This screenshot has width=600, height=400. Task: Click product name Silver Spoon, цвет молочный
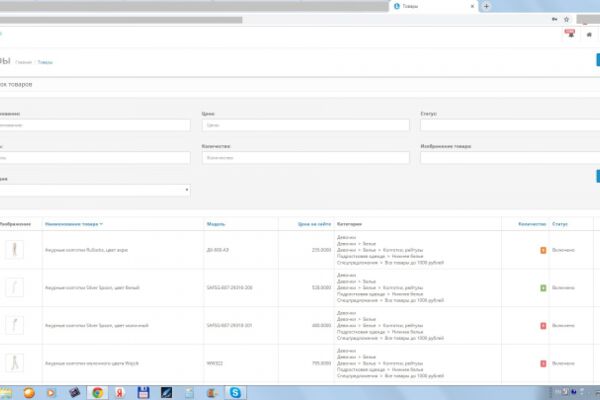97,325
